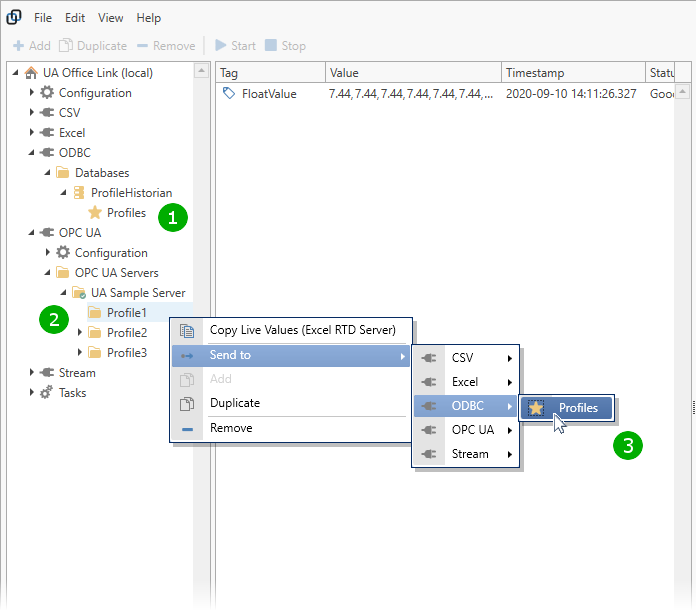
Task: Click the Databases folder icon
Action: pyautogui.click(x=63, y=172)
